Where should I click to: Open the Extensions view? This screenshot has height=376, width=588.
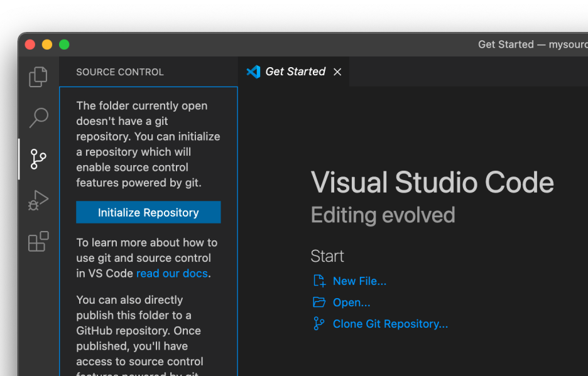pyautogui.click(x=38, y=242)
